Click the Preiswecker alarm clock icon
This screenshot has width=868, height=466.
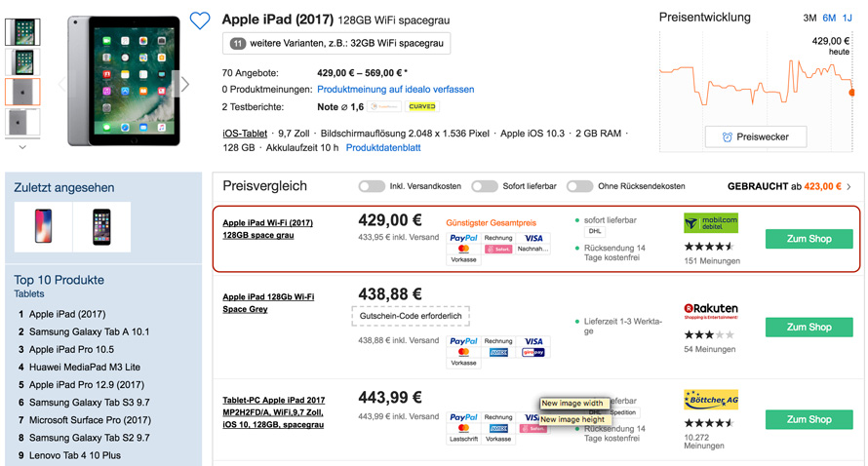pos(728,137)
